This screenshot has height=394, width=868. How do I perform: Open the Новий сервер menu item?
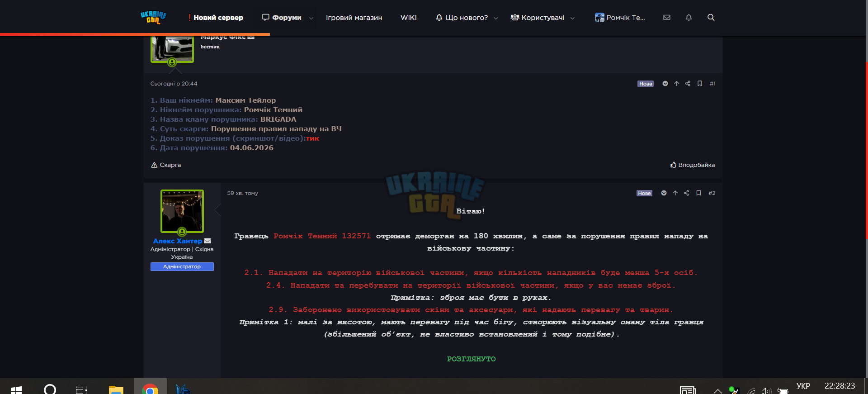coord(216,18)
